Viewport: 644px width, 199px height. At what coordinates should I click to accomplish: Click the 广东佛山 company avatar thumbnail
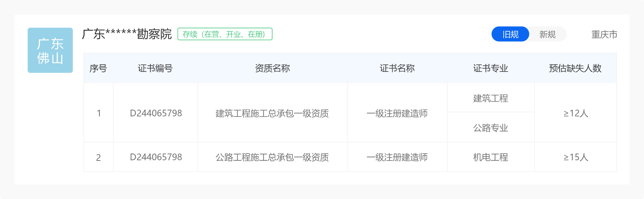[x=50, y=50]
